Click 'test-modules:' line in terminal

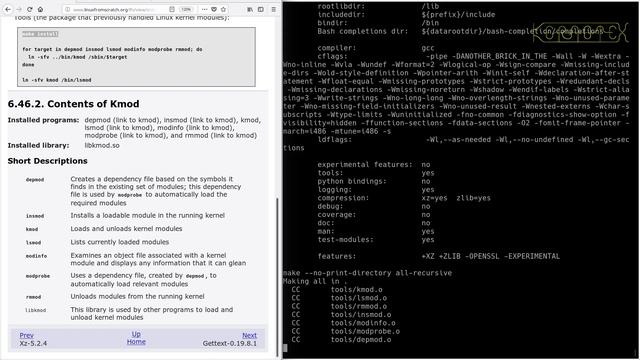point(376,240)
